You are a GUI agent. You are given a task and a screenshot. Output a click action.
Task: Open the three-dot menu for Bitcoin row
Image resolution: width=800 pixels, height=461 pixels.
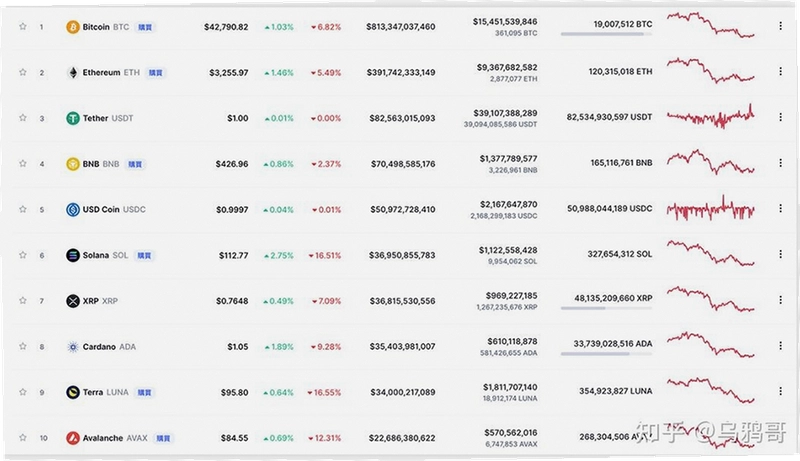[x=780, y=25]
